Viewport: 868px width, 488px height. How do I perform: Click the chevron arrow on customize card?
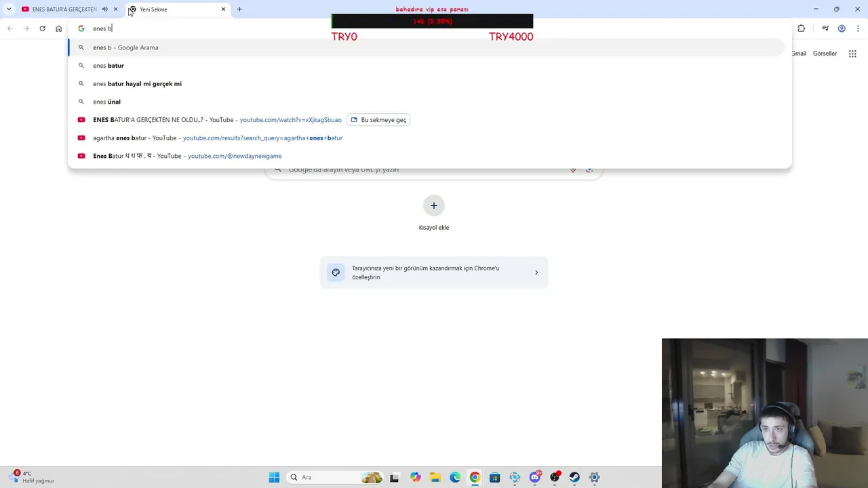coord(536,272)
